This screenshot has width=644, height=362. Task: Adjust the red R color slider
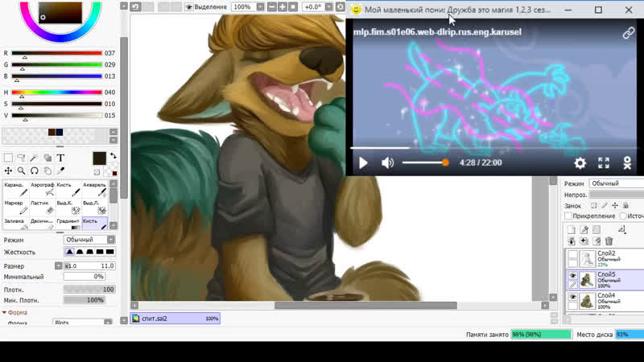56,53
